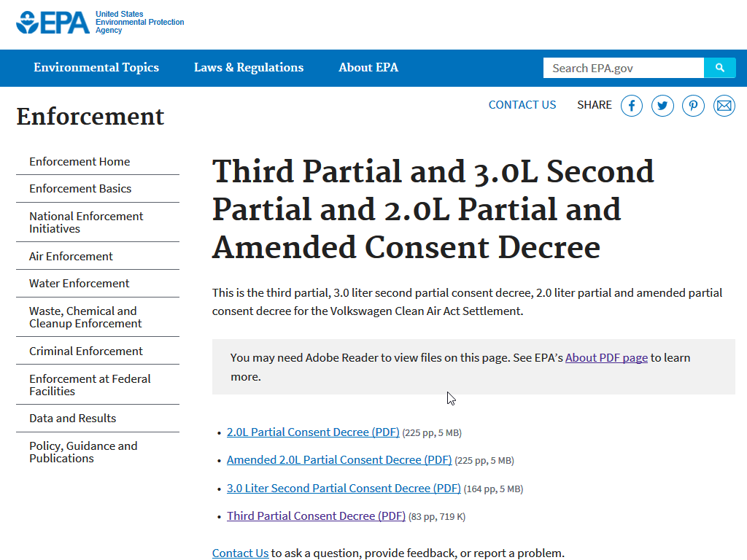Share page on Twitter
The height and width of the screenshot is (560, 747).
[662, 106]
